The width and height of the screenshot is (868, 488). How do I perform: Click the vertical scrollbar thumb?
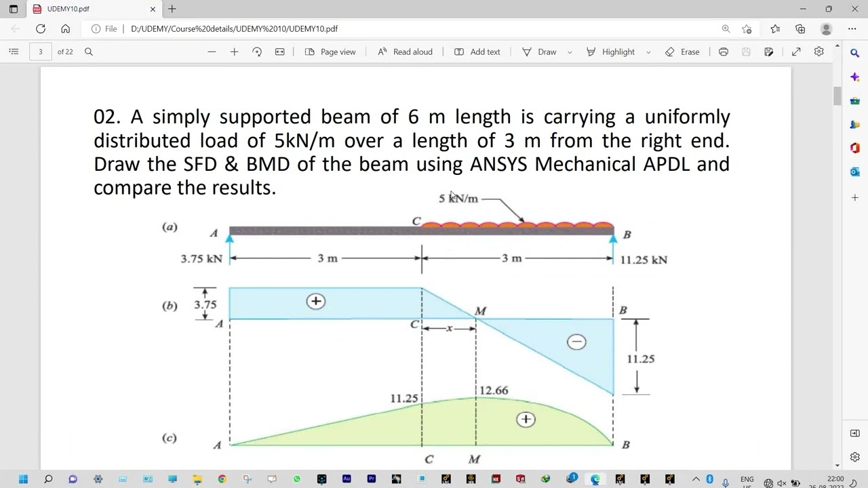pos(837,96)
